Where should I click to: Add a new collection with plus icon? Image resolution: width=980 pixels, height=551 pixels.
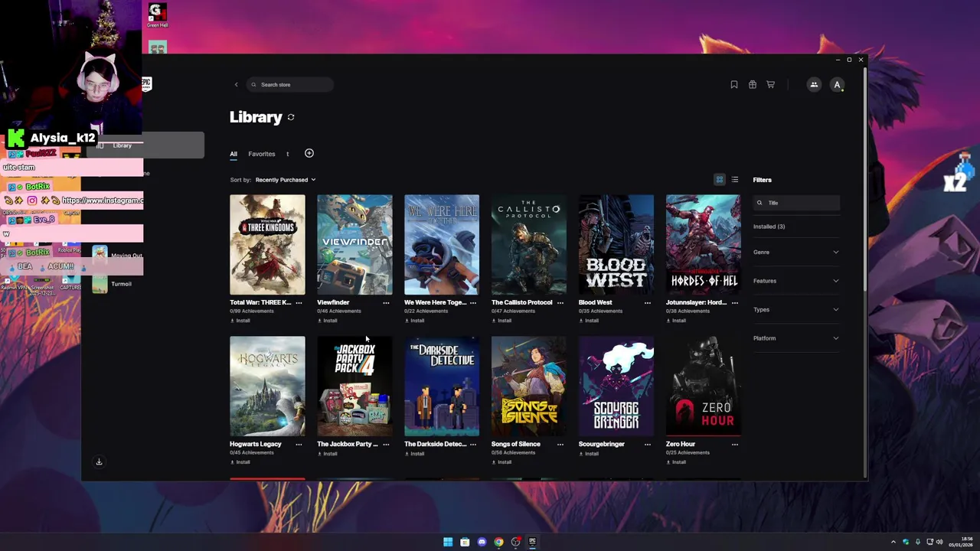[x=309, y=153]
